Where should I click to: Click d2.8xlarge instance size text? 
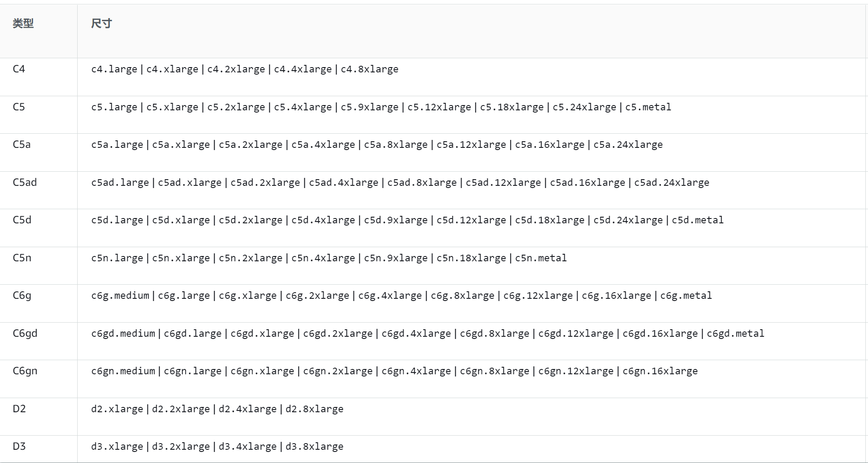[x=314, y=409]
